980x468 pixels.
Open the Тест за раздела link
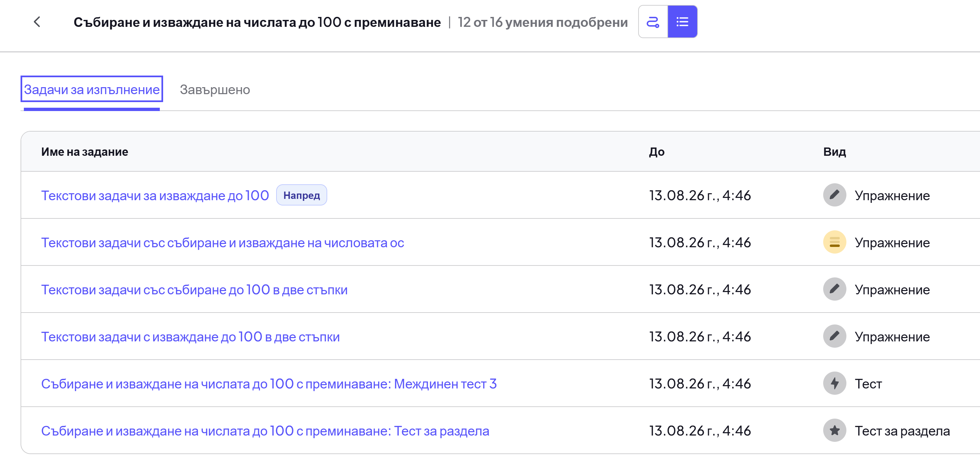[265, 431]
